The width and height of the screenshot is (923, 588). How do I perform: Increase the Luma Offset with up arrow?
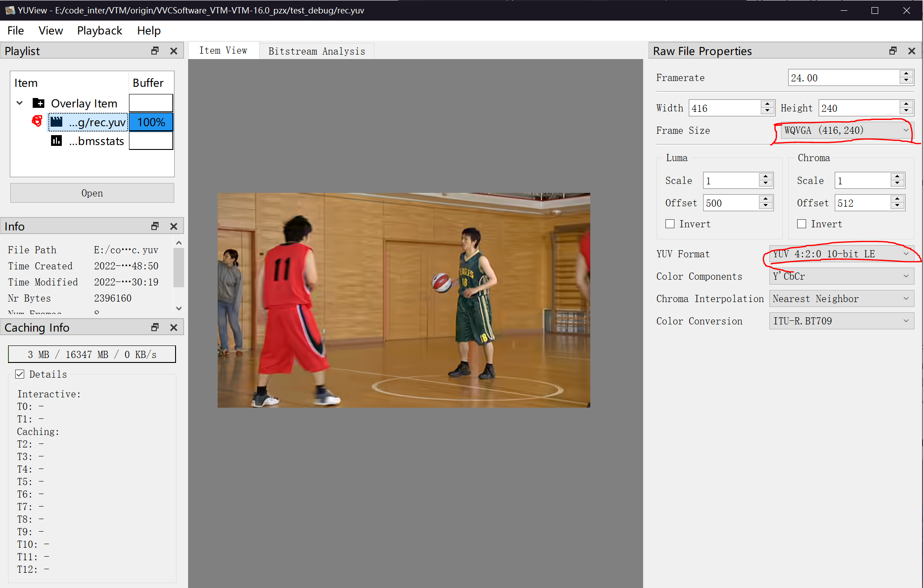click(x=766, y=199)
